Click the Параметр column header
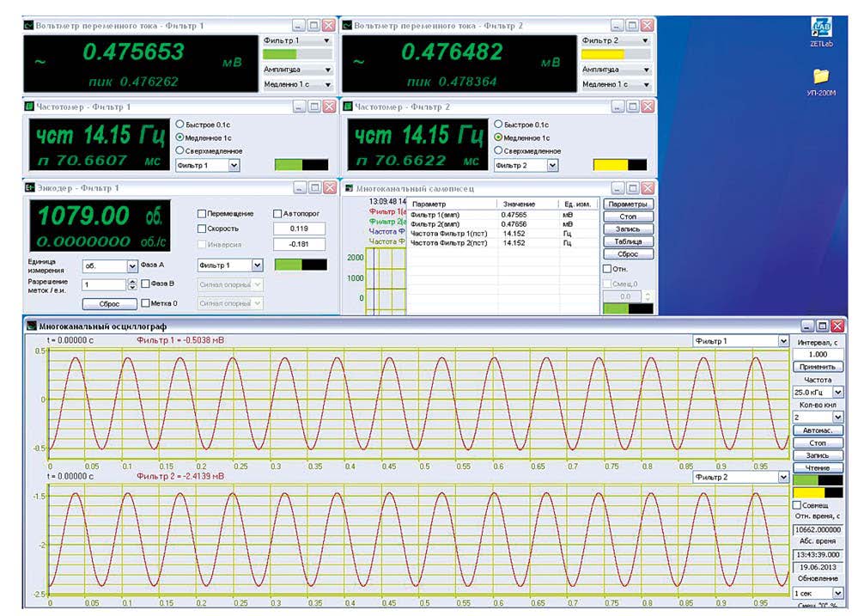864x616 pixels. click(x=452, y=204)
